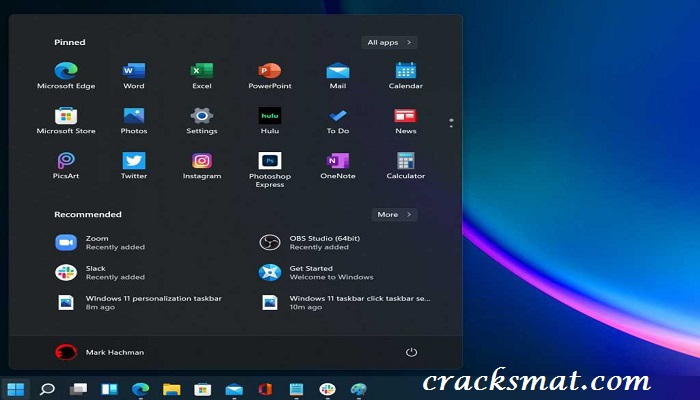
Task: Open Slack from the taskbar
Action: [x=327, y=389]
